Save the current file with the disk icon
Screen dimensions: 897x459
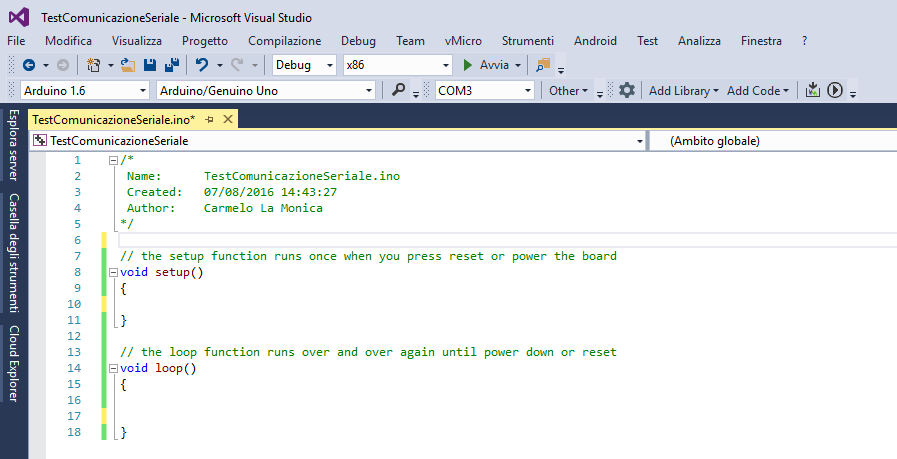(x=150, y=65)
